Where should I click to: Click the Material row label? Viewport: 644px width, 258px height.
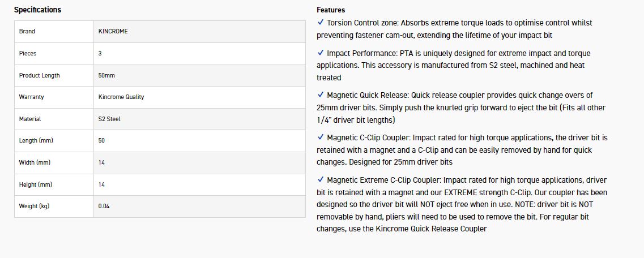(x=30, y=119)
